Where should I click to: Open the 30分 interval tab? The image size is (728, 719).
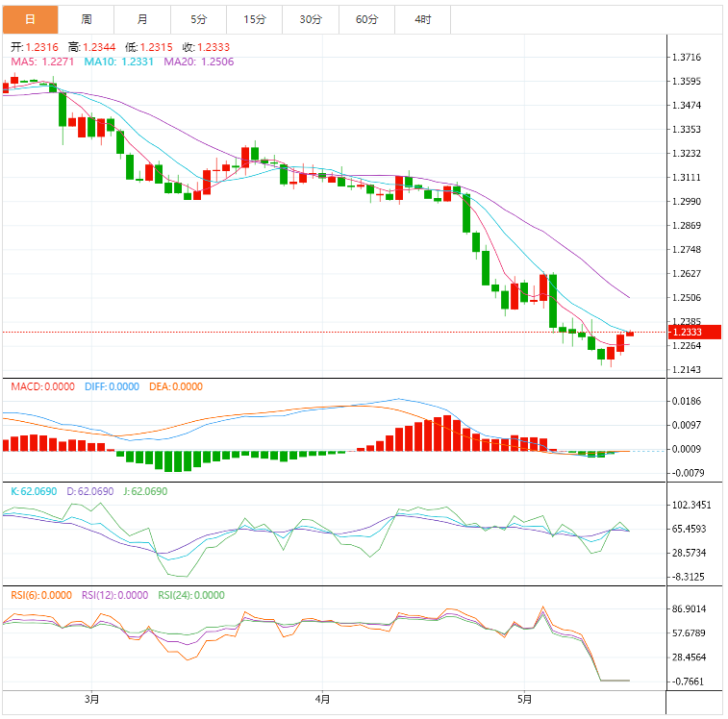(311, 19)
